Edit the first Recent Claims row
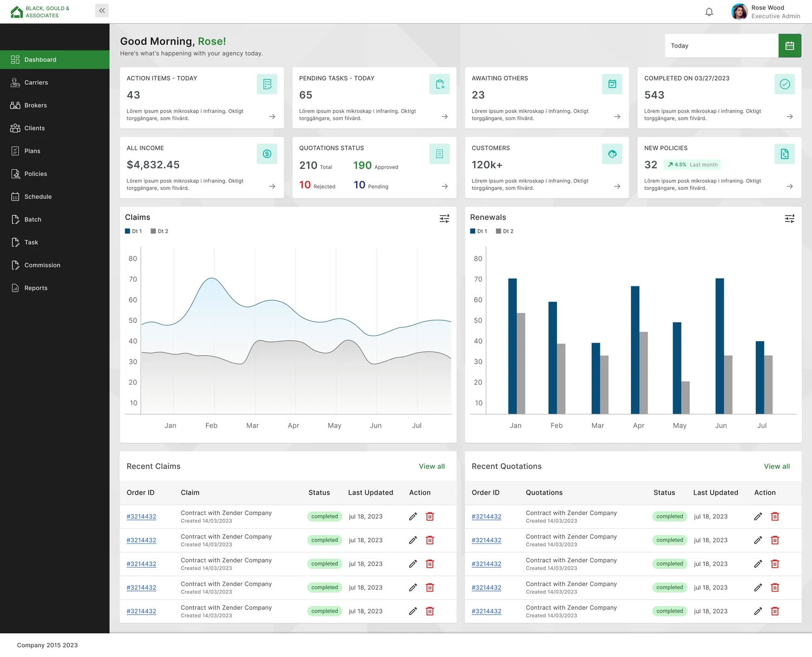The height and width of the screenshot is (657, 812). point(413,517)
